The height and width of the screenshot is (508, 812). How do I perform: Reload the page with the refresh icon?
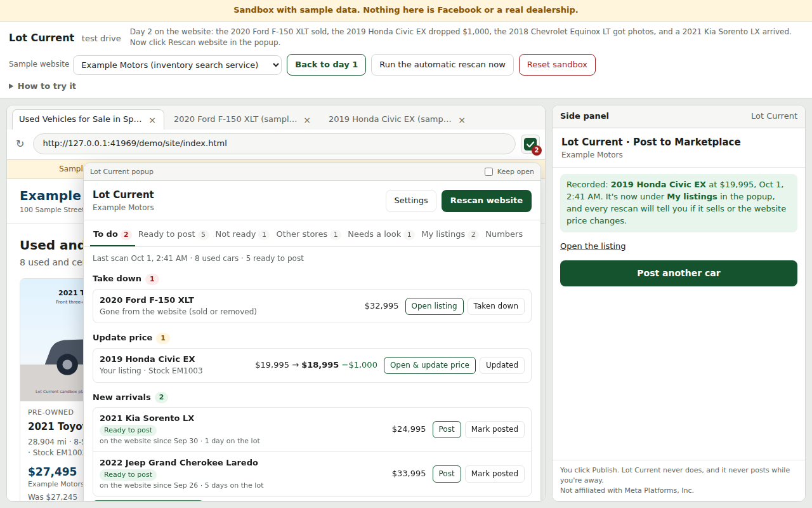pyautogui.click(x=20, y=144)
